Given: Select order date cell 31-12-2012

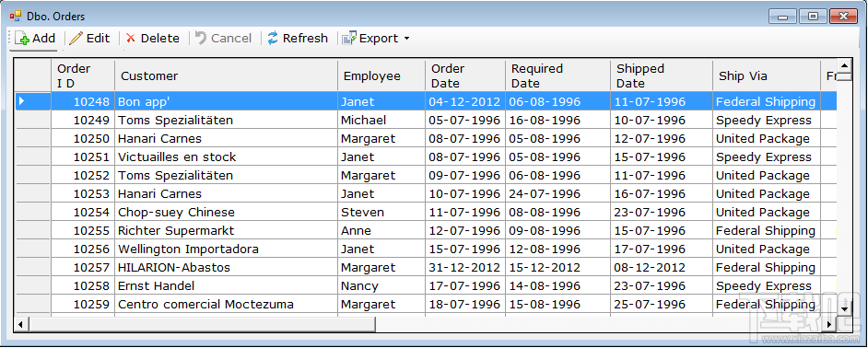Looking at the screenshot, I should pos(465,267).
